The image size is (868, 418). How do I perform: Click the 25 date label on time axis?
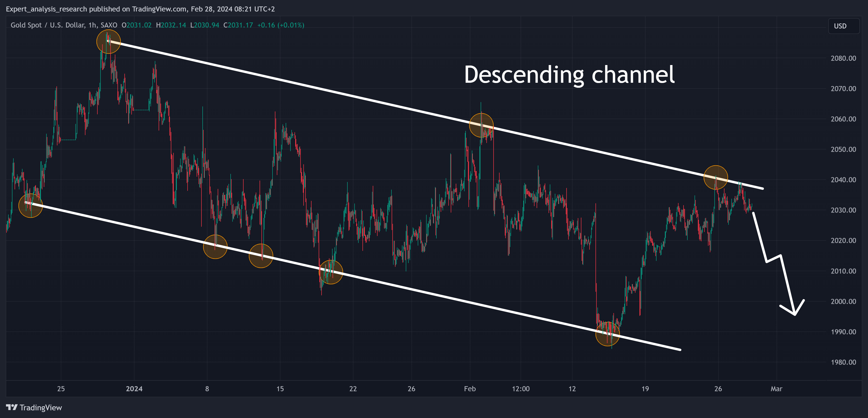click(61, 389)
